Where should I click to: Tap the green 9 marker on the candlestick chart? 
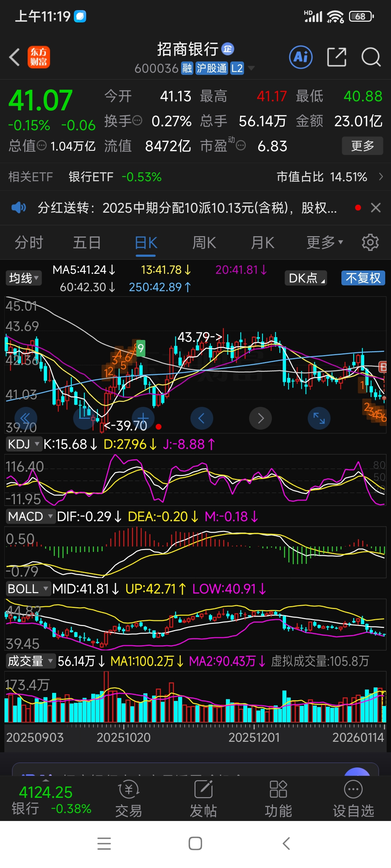140,348
